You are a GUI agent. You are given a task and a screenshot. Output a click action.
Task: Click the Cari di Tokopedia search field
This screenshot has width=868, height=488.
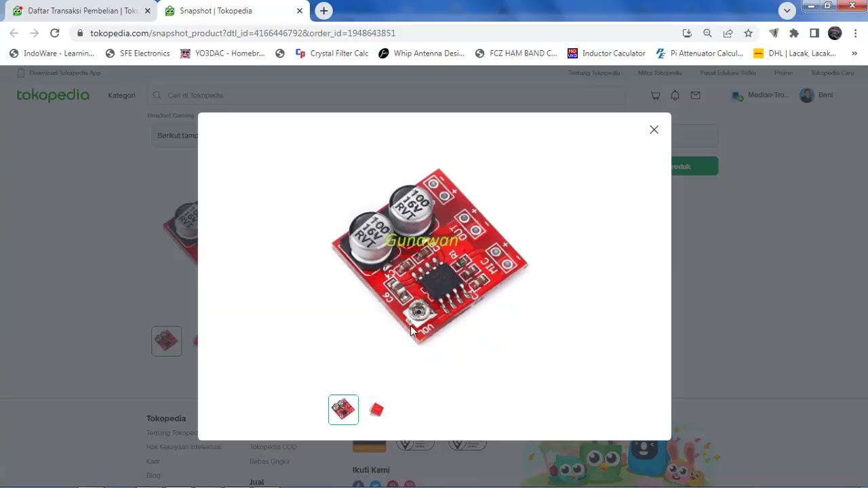coord(385,96)
